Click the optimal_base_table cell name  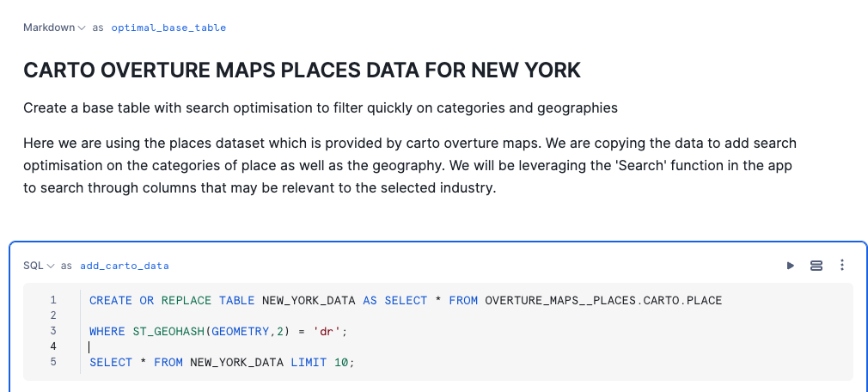(168, 28)
